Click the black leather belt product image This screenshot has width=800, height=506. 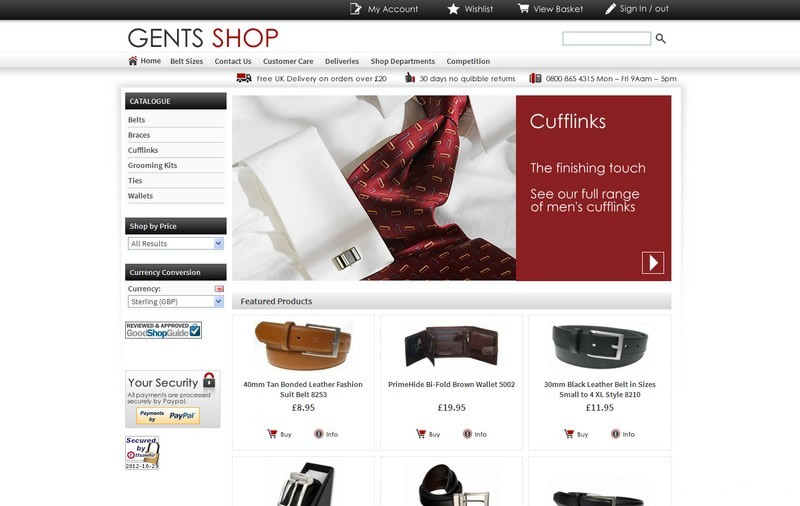click(599, 346)
